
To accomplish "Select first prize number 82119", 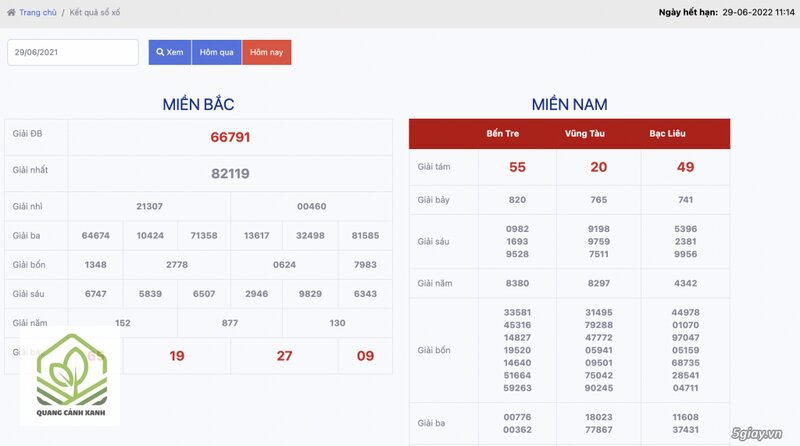I will tap(230, 174).
